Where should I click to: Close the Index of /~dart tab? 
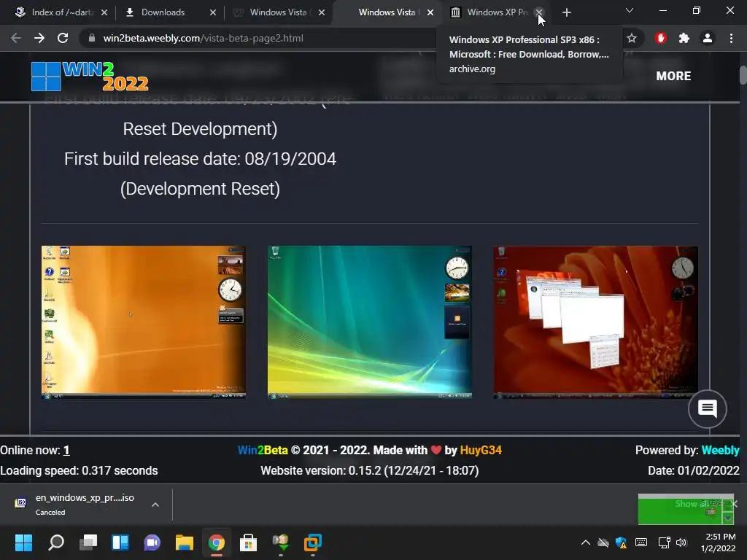tap(104, 12)
